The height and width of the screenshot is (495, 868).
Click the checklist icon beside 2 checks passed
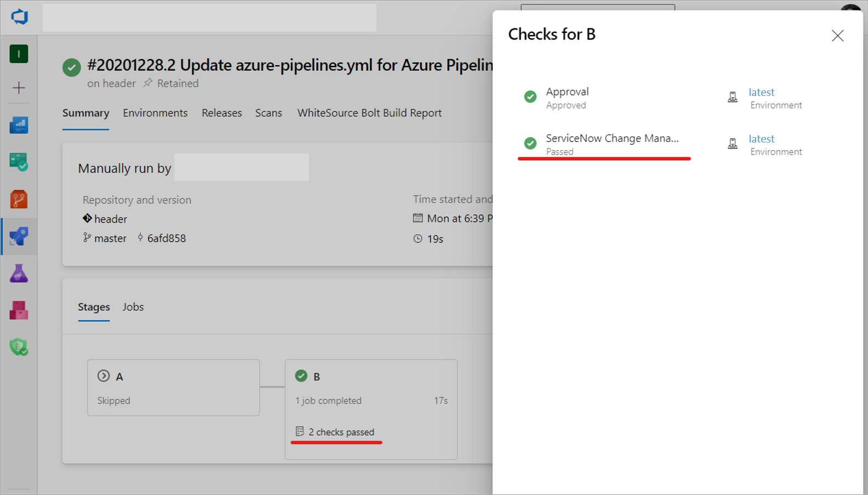click(300, 431)
